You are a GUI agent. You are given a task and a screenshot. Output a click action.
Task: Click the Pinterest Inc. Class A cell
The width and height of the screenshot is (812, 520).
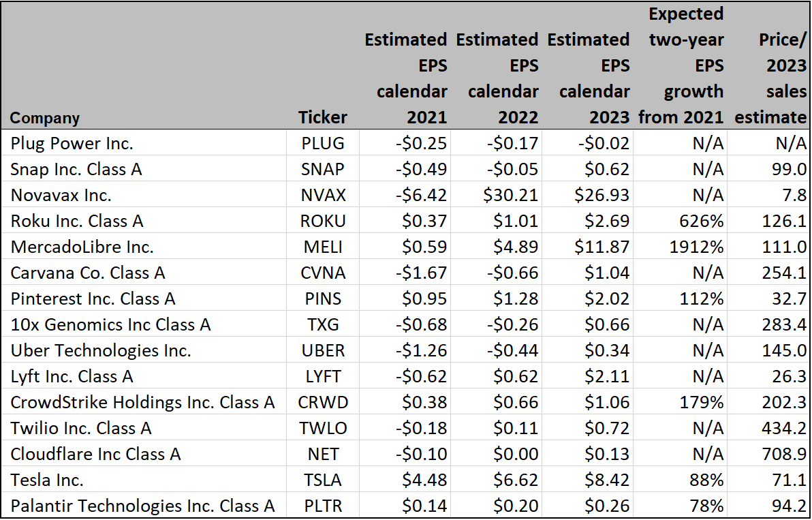93,299
